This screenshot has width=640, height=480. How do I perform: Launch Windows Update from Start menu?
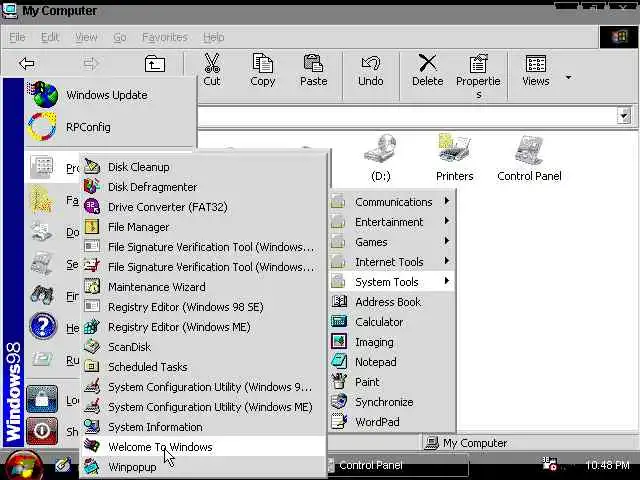point(110,95)
